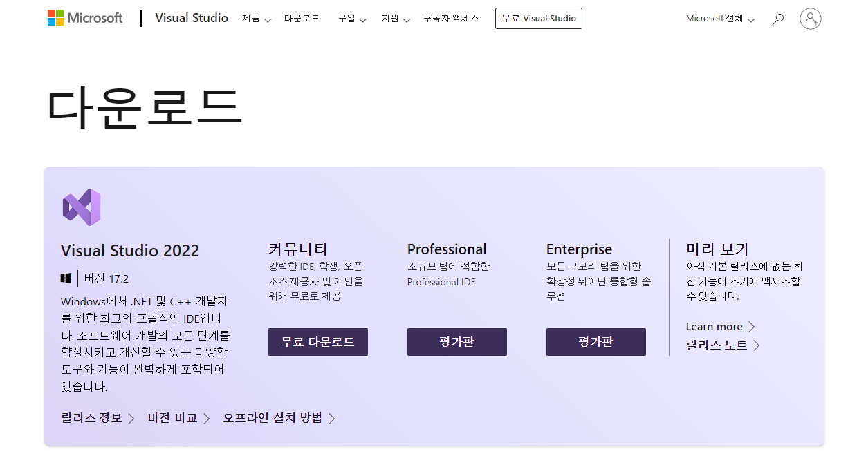Image resolution: width=868 pixels, height=456 pixels.
Task: Click 무료 다운로드 for Community edition
Action: tap(318, 342)
